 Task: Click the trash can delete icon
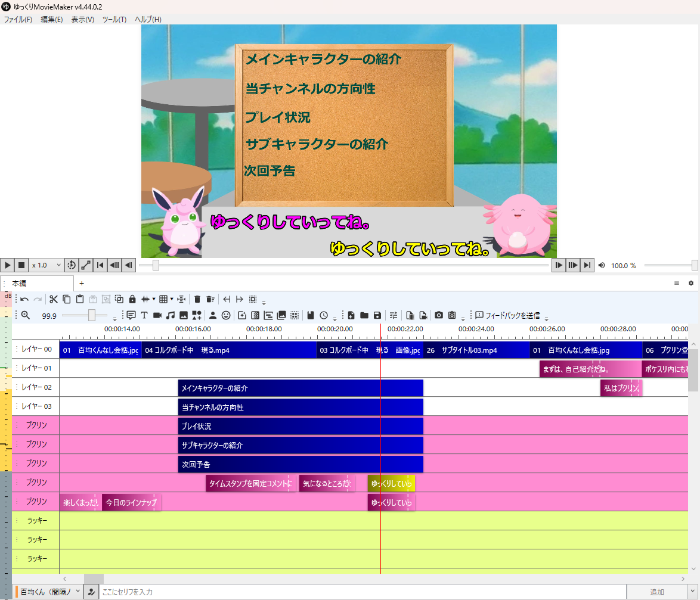(x=197, y=299)
